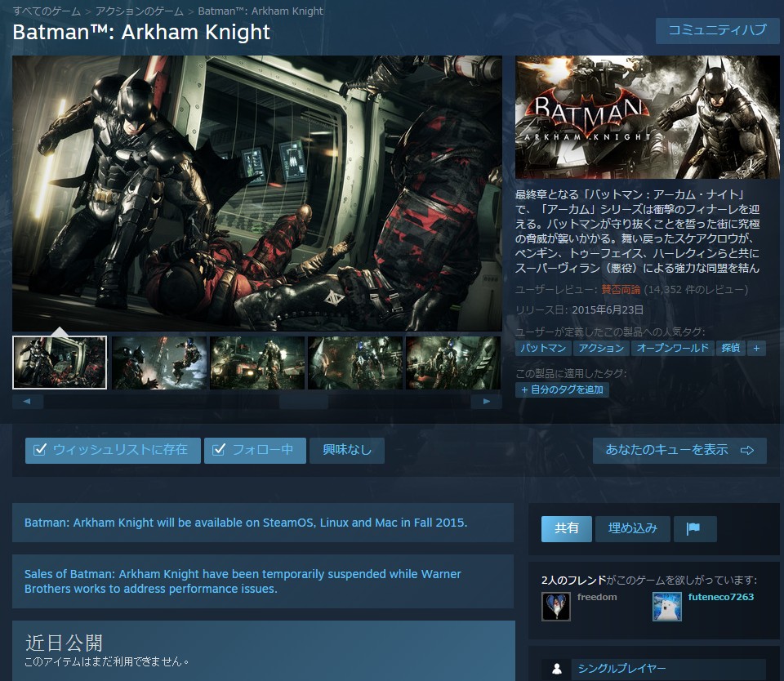Toggle the wishlist checkbox button
The image size is (784, 681).
(113, 451)
